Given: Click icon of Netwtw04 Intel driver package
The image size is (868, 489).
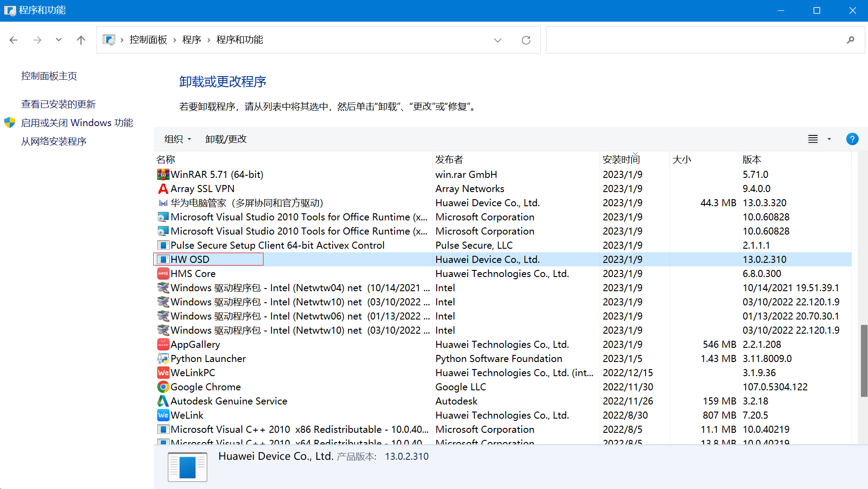Looking at the screenshot, I should pyautogui.click(x=163, y=288).
